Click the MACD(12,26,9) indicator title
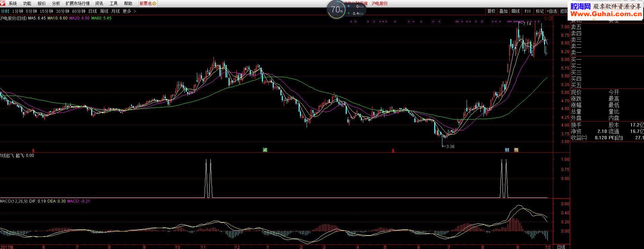 click(14, 201)
